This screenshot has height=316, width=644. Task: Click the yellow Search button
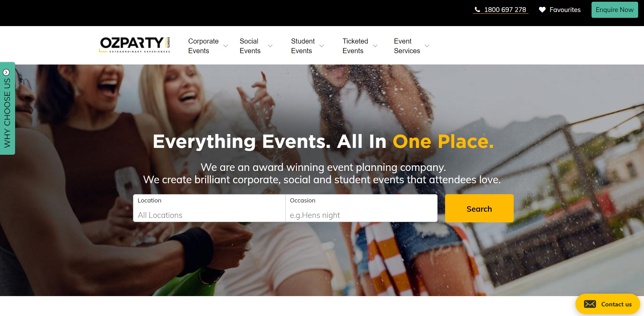(x=479, y=208)
